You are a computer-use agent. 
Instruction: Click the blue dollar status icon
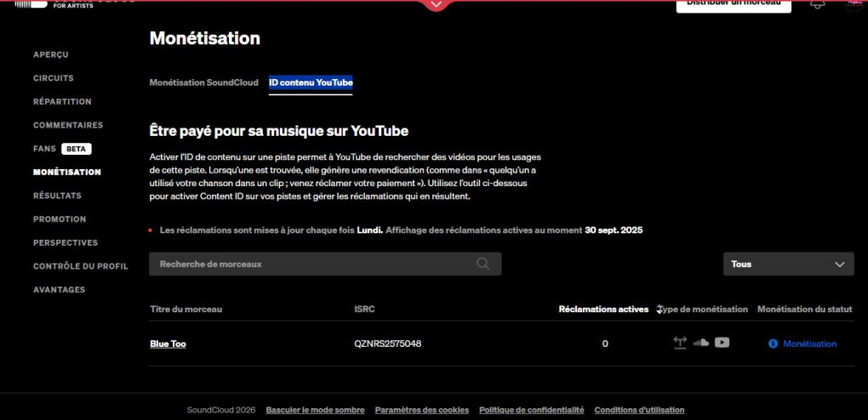click(x=773, y=343)
